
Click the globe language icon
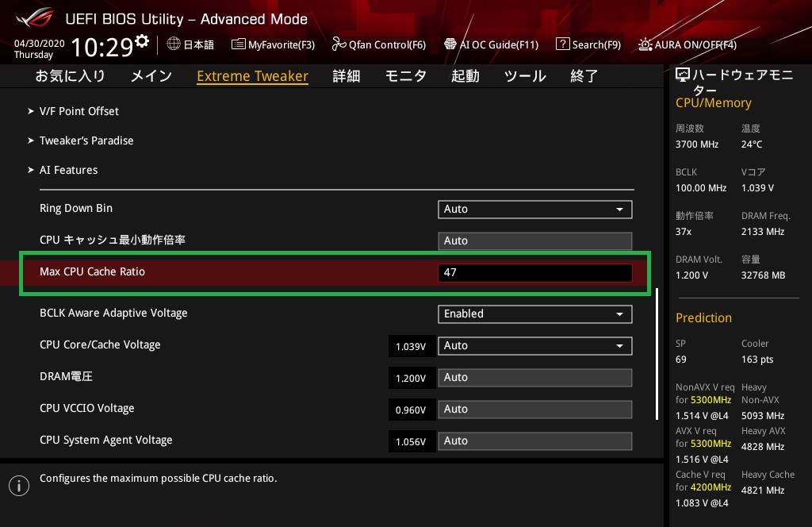point(174,44)
